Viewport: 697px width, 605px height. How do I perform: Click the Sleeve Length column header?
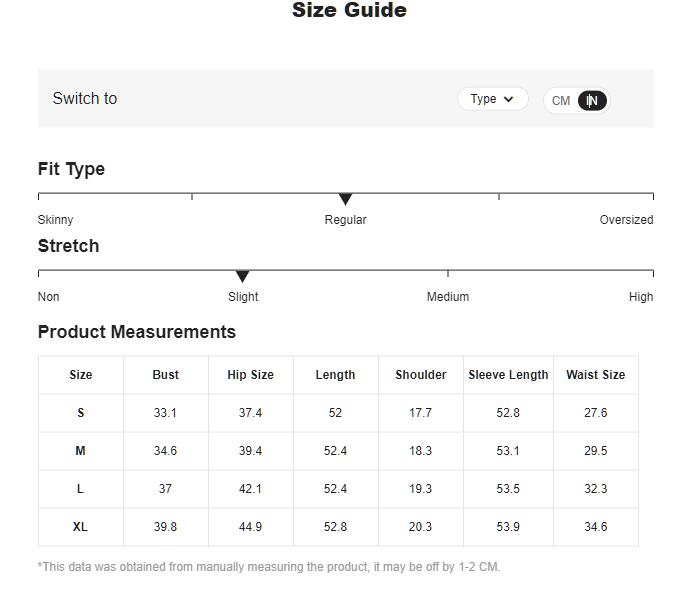pyautogui.click(x=508, y=375)
